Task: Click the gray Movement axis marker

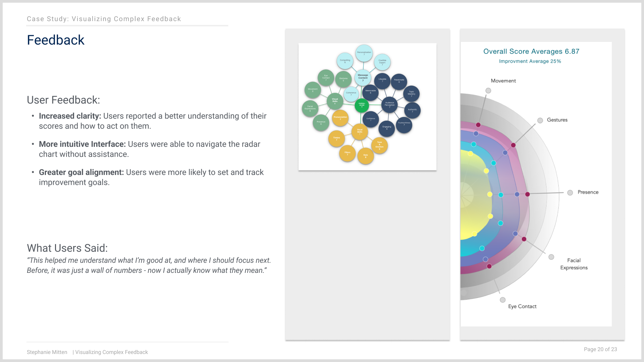Action: coord(488,90)
